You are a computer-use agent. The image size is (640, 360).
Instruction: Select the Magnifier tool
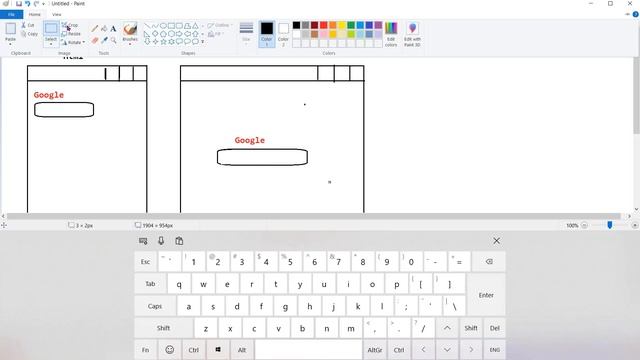[x=113, y=40]
